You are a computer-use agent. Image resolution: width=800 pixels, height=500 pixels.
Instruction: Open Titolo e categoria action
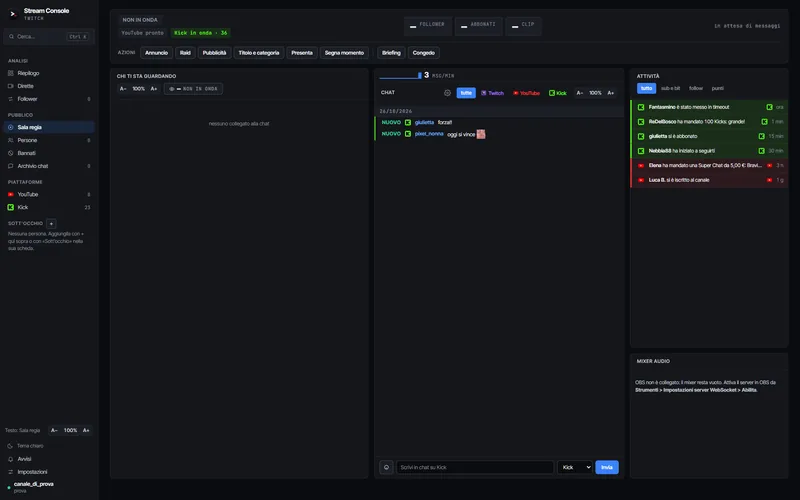point(259,53)
